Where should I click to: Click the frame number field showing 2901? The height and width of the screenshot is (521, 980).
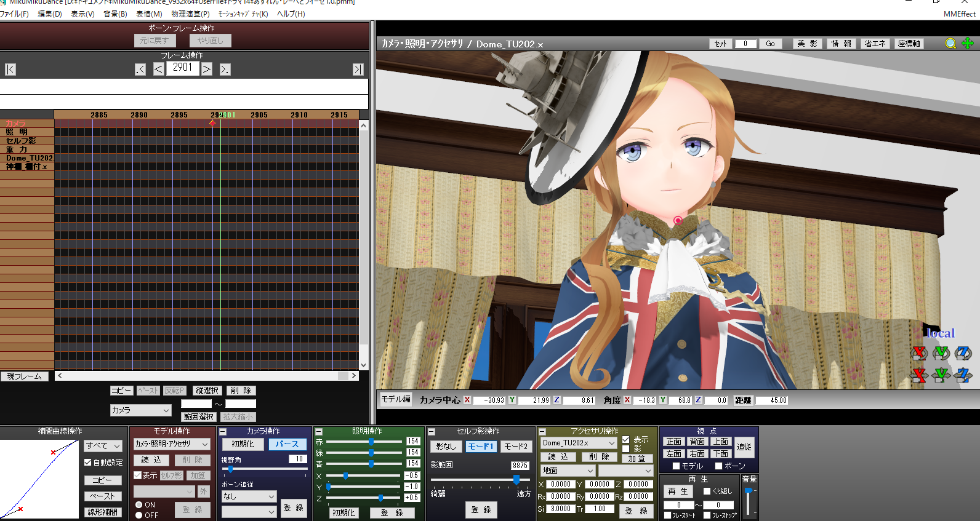point(183,68)
